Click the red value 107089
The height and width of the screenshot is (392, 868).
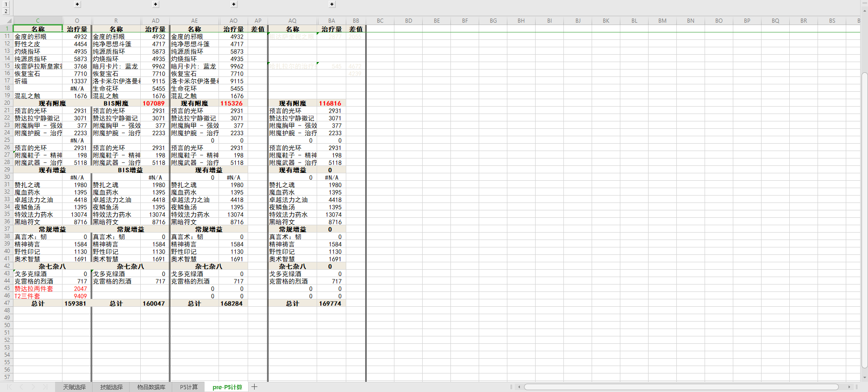click(x=156, y=103)
